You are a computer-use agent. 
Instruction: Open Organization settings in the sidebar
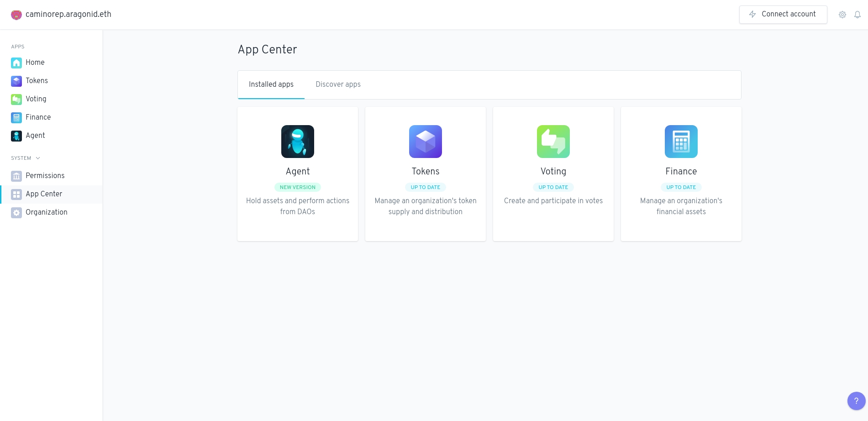pyautogui.click(x=46, y=212)
